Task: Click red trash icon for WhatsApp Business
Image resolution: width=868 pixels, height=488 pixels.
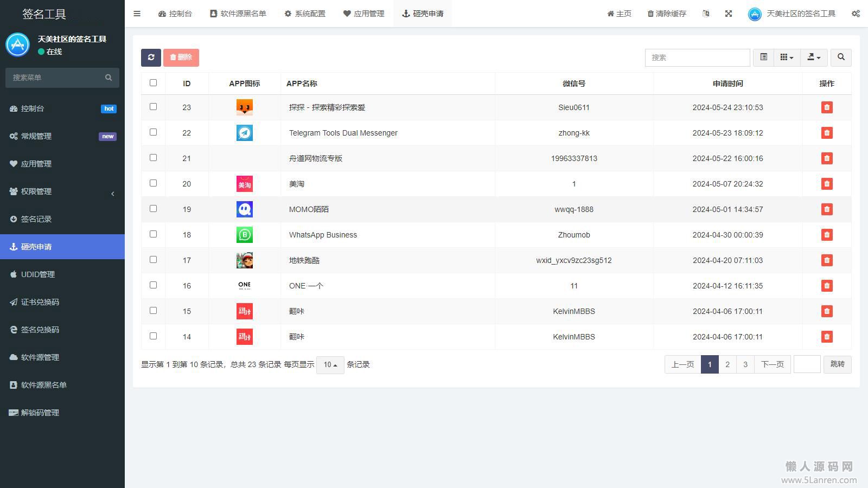Action: (827, 235)
